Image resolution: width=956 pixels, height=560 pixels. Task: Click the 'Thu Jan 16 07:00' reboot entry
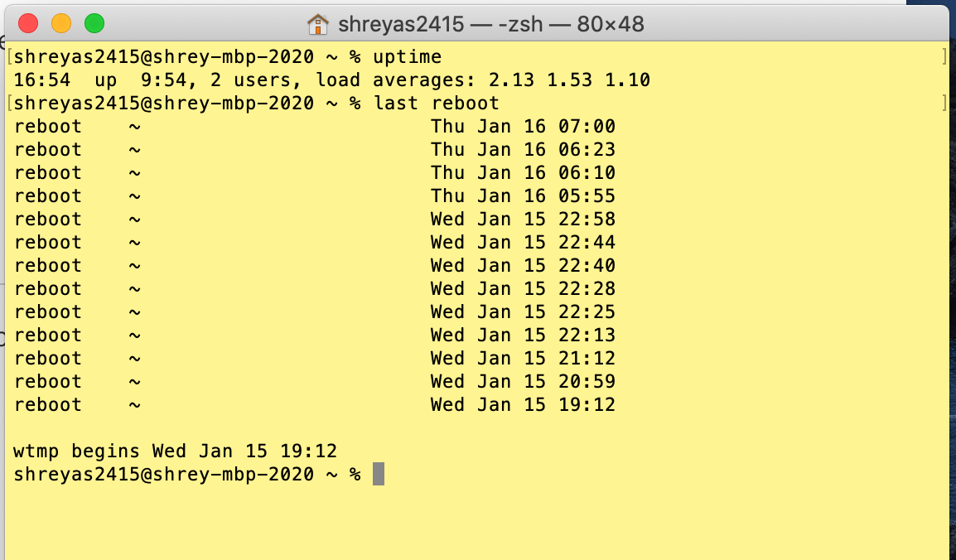(x=523, y=127)
